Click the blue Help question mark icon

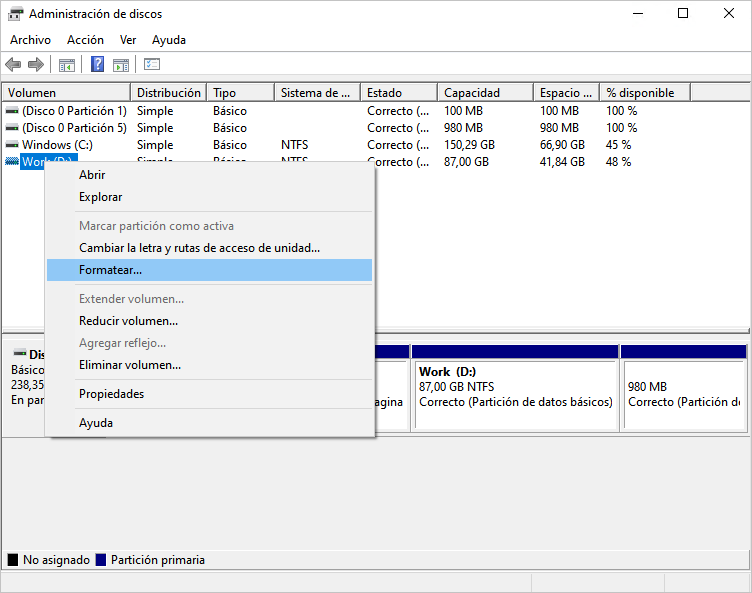click(x=97, y=65)
